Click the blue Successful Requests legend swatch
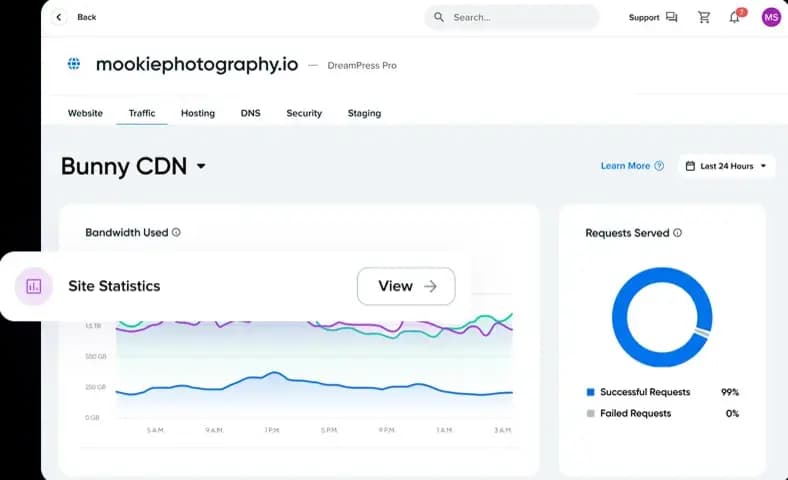Image resolution: width=788 pixels, height=480 pixels. click(591, 392)
